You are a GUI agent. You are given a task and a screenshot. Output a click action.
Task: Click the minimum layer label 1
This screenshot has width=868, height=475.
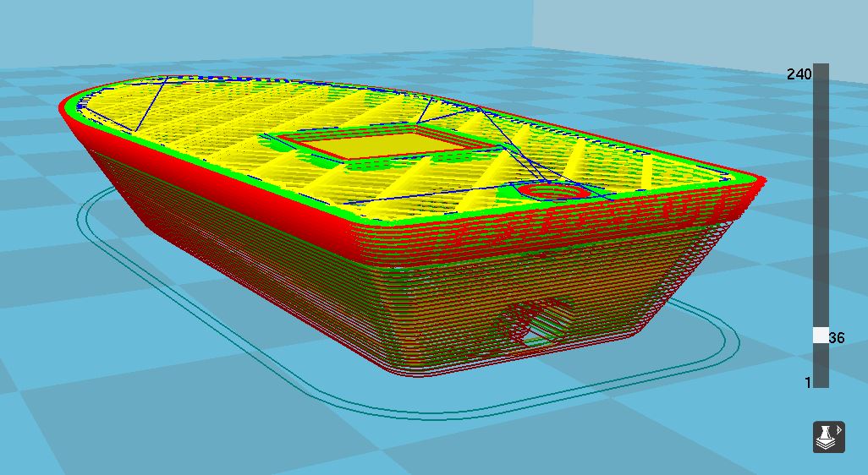[x=808, y=383]
